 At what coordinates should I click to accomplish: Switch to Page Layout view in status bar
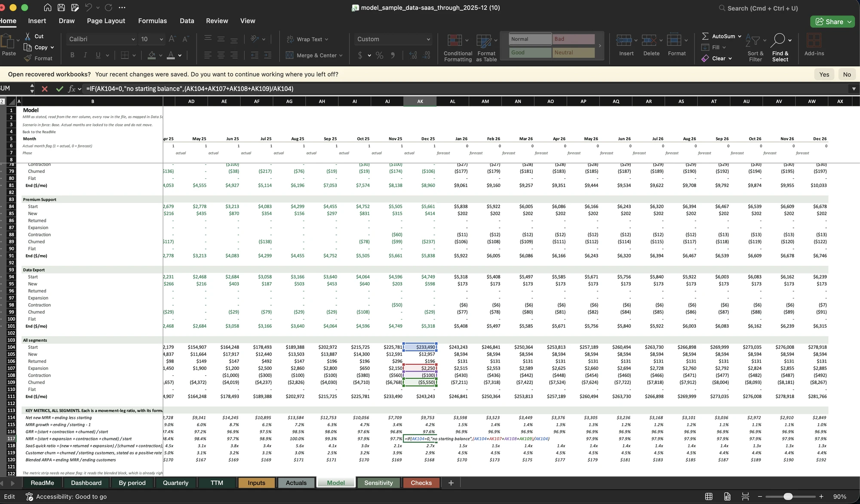[727, 496]
